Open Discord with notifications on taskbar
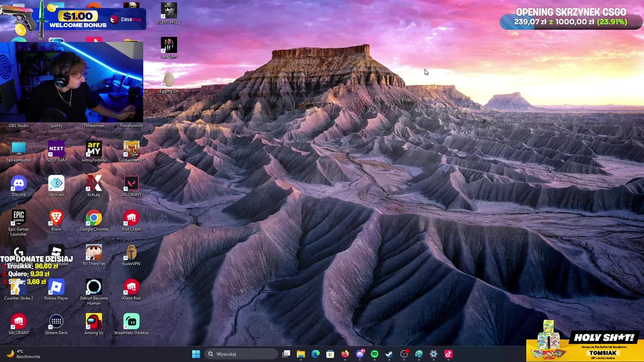The width and height of the screenshot is (644, 362). (360, 354)
